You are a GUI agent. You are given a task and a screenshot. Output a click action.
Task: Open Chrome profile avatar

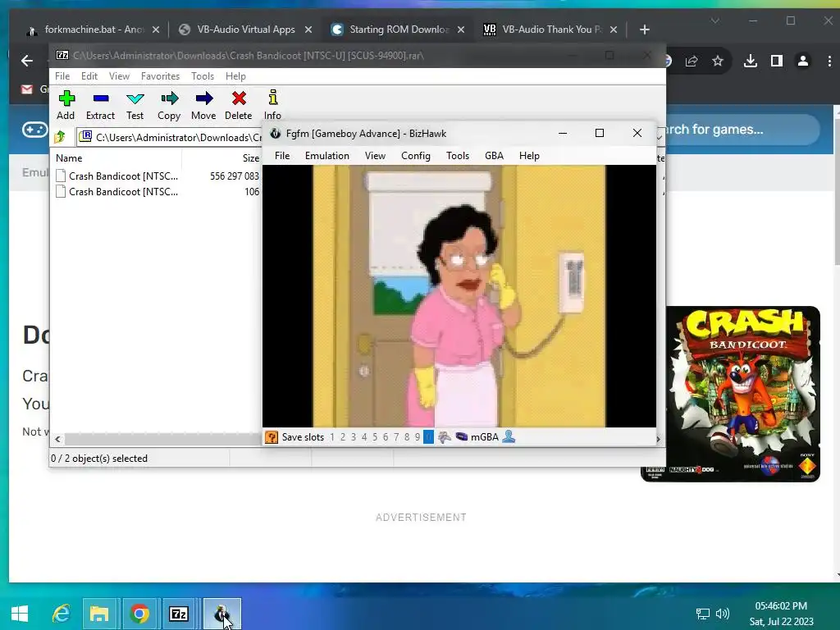[x=803, y=61]
